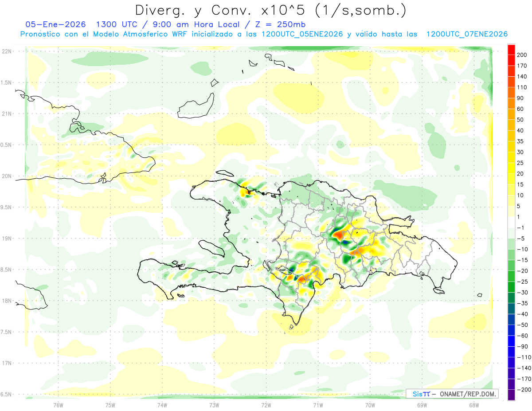Click the '-30' color scale label
The height and width of the screenshot is (411, 532).
(523, 293)
